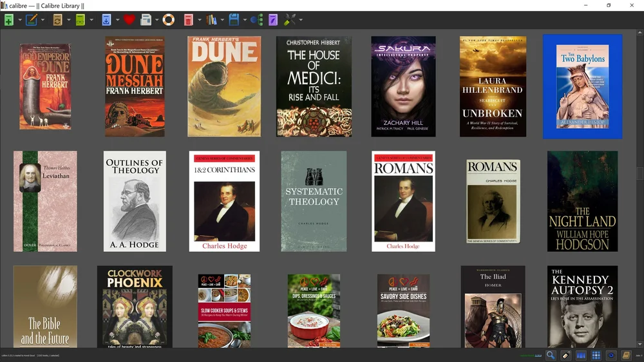Expand the Library dropdown arrow
This screenshot has width=644, height=362.
click(x=222, y=20)
